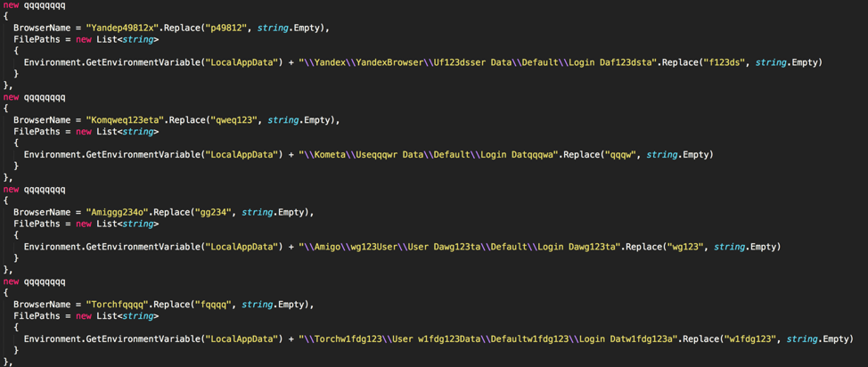Click BrowserName on the Komqweq123eta line

click(x=43, y=120)
